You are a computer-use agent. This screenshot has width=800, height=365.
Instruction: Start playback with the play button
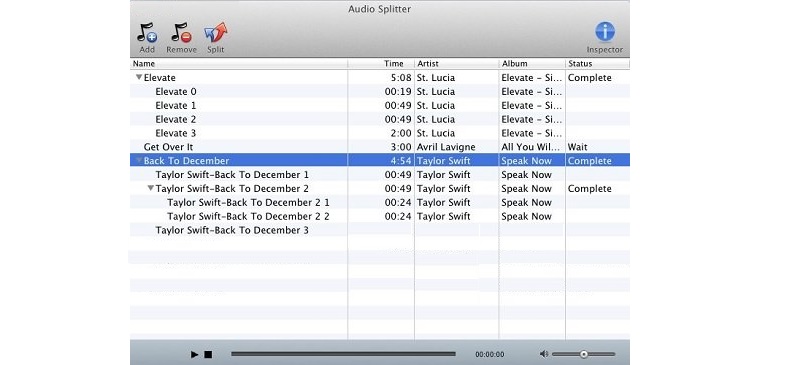(x=194, y=354)
